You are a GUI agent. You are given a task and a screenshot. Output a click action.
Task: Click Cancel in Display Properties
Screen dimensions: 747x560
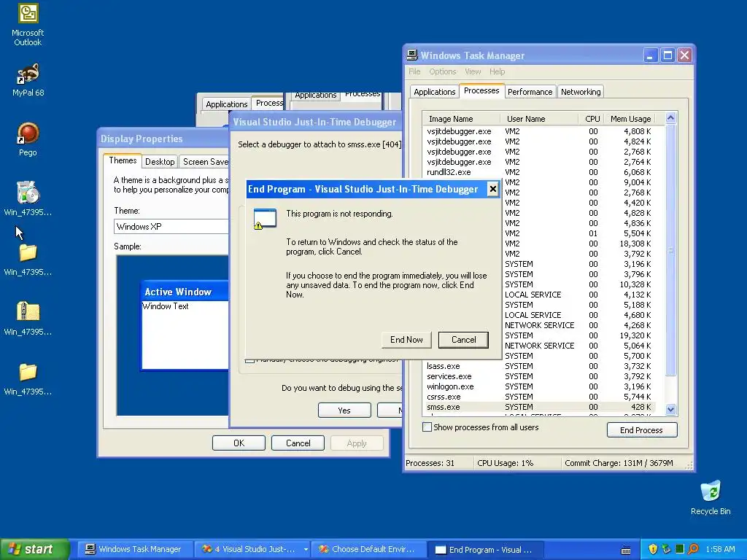point(298,443)
